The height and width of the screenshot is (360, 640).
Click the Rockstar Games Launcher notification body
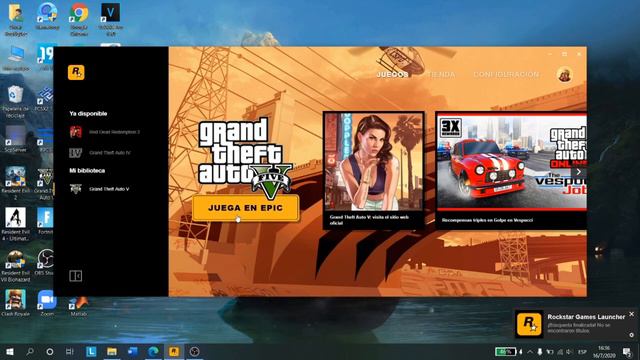(576, 324)
